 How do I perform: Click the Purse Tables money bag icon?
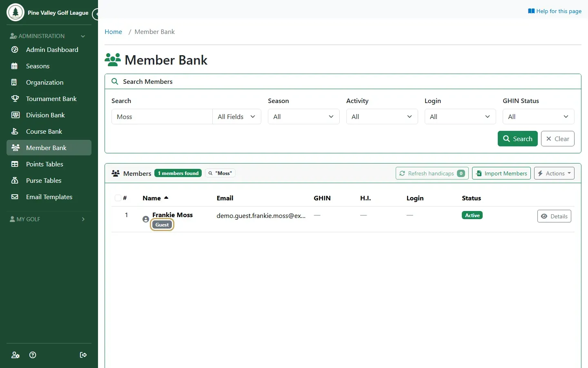click(x=15, y=180)
